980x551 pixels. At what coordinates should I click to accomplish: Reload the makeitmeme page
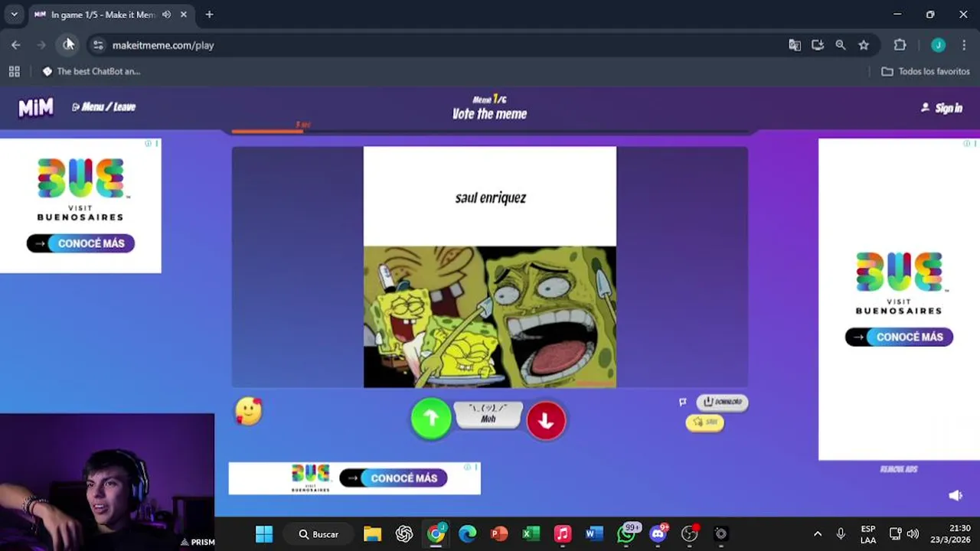pos(67,45)
